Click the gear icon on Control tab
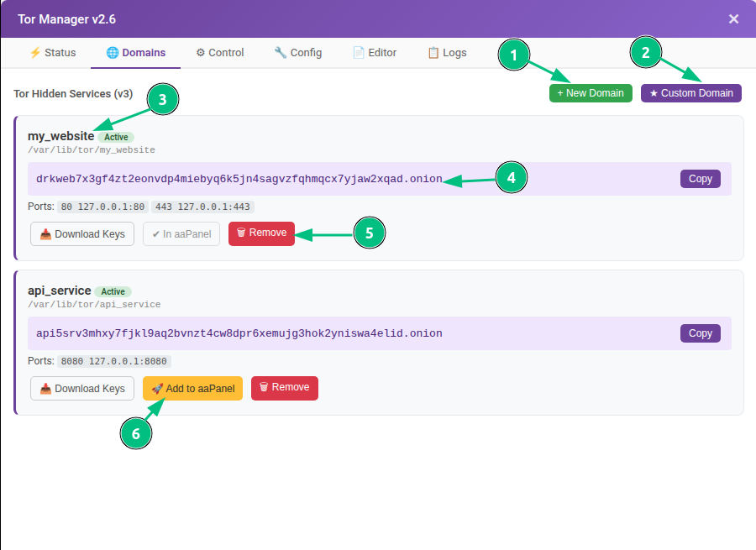 pyautogui.click(x=201, y=53)
